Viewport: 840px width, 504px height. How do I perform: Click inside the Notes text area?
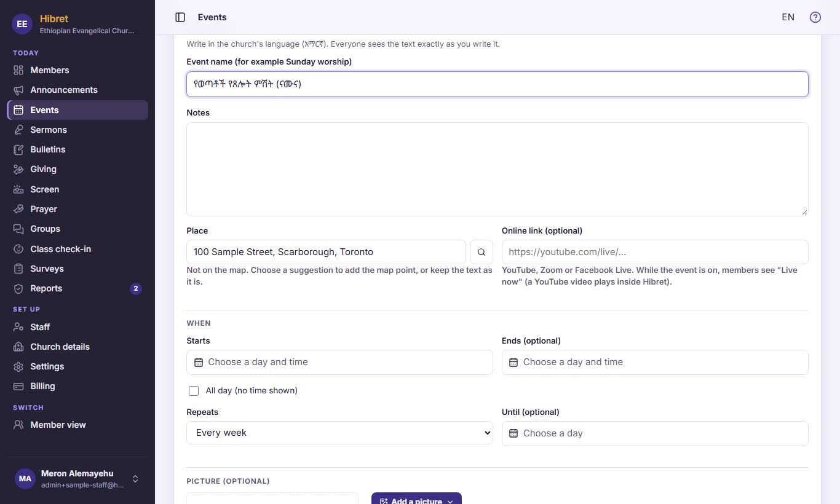coord(497,169)
